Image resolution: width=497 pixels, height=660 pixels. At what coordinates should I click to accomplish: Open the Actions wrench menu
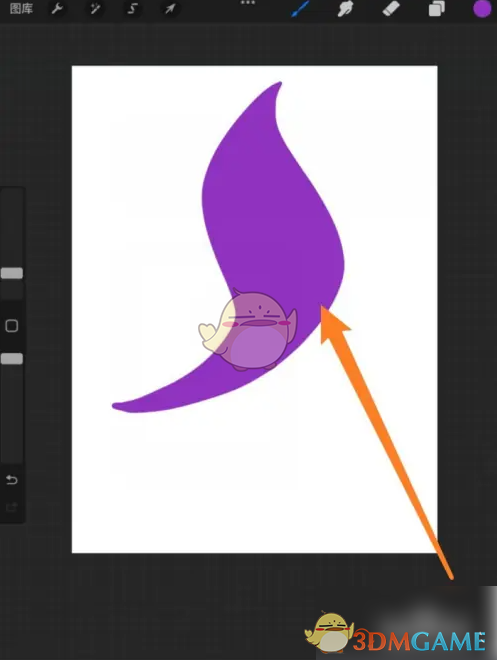[57, 8]
